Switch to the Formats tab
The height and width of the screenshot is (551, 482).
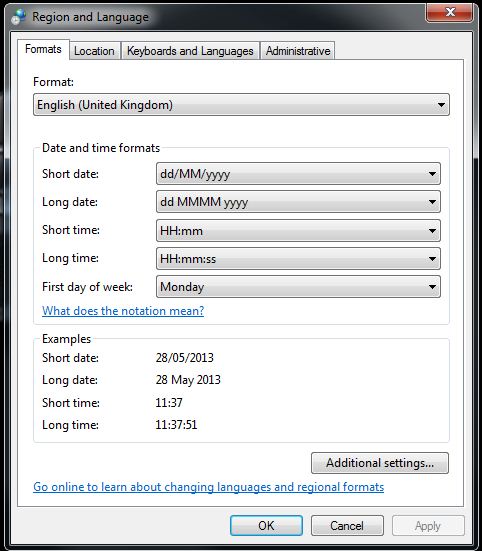point(43,49)
